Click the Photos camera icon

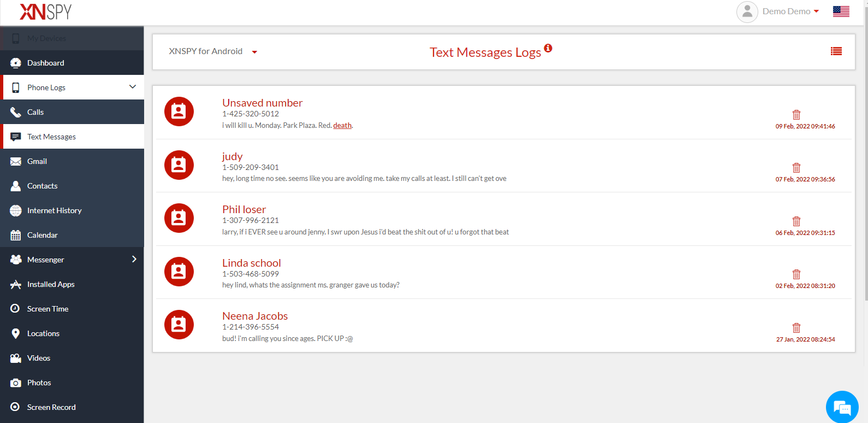(16, 383)
